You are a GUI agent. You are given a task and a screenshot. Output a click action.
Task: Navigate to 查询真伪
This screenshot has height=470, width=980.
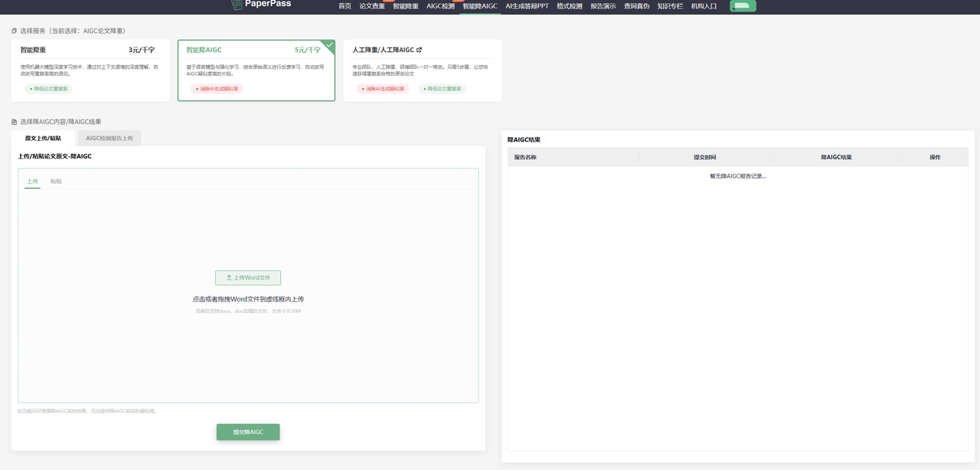coord(637,6)
